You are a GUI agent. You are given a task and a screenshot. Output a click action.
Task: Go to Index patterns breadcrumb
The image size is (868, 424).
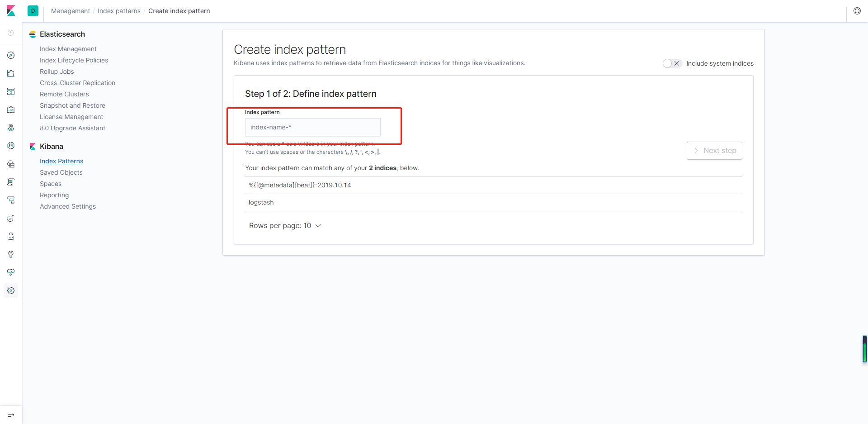119,11
